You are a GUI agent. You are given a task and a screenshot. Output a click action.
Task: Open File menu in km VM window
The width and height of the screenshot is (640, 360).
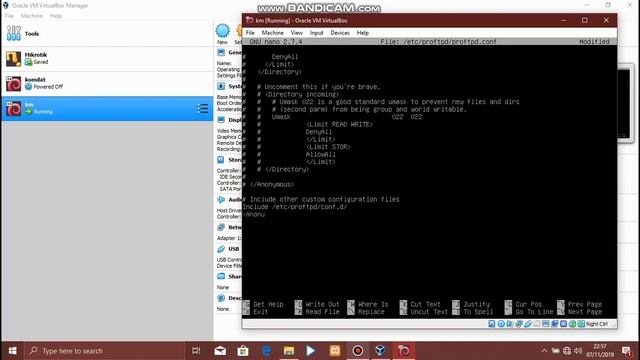tap(250, 33)
